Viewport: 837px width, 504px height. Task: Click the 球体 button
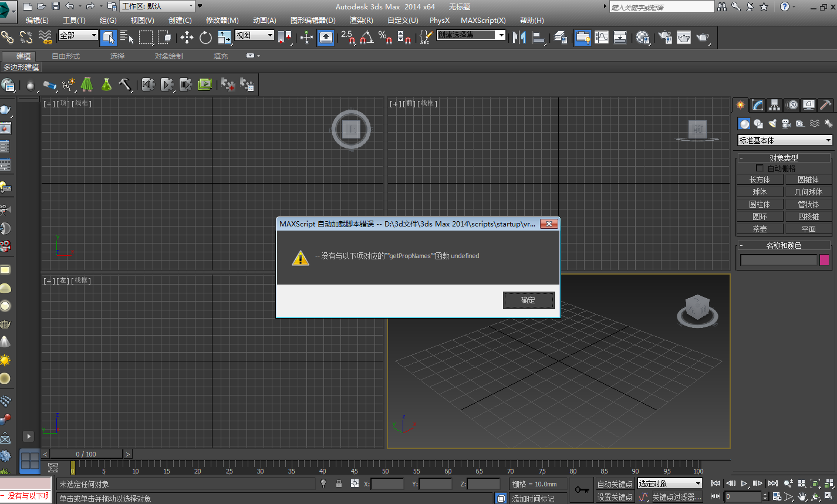pos(760,192)
